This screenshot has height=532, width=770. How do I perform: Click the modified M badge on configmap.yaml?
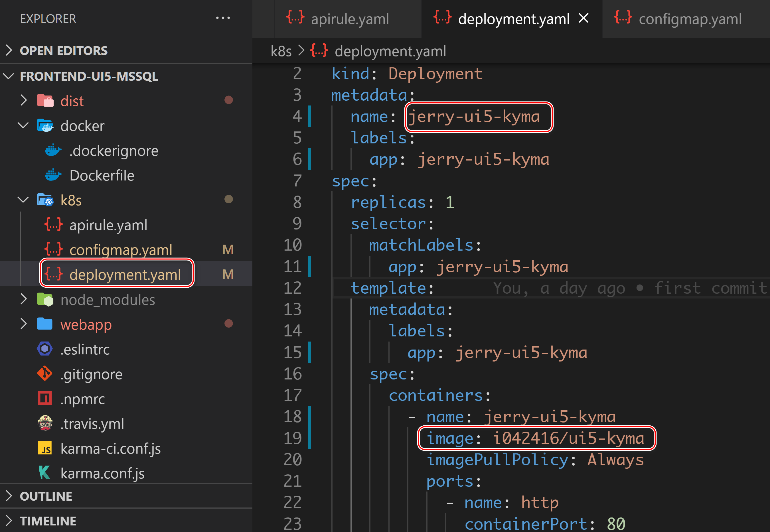228,249
